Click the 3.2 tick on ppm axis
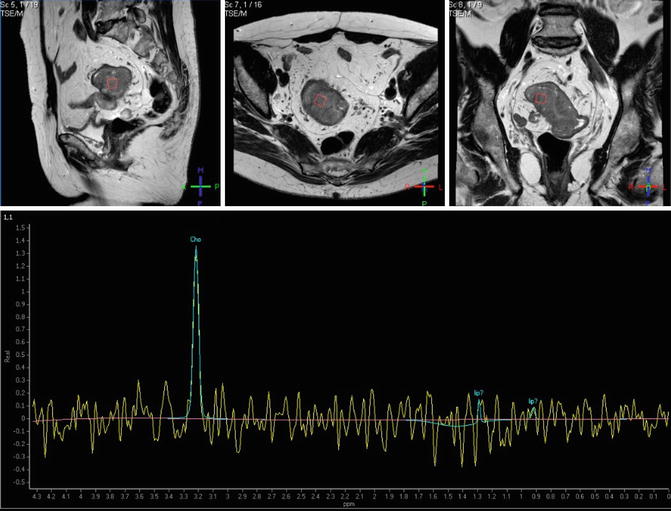This screenshot has height=511, width=671. tap(198, 495)
